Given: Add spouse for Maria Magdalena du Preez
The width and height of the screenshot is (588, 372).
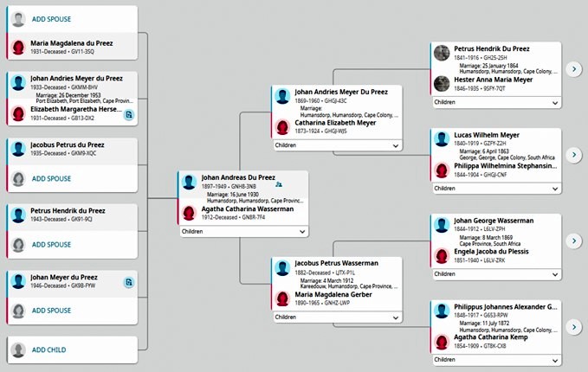Looking at the screenshot, I should pos(51,19).
